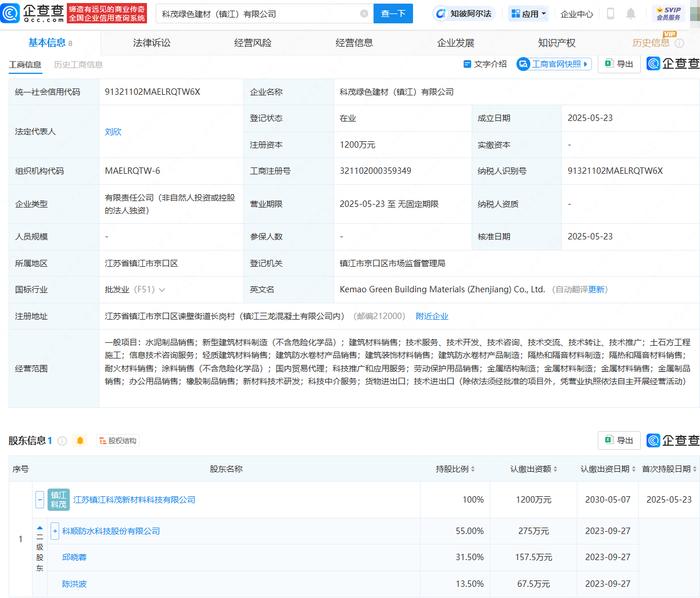Export shareholder info with the lower 导出 button
This screenshot has height=598, width=700.
619,440
